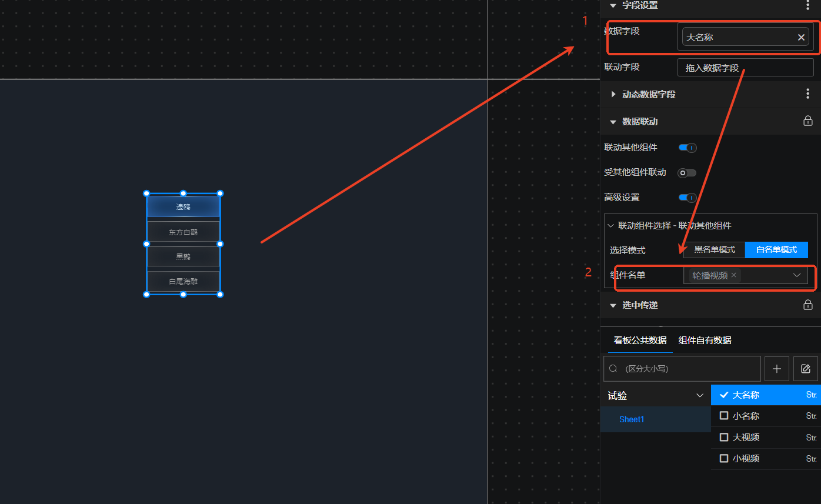Select the Sheet1 data sheet
This screenshot has height=504, width=821.
(632, 419)
